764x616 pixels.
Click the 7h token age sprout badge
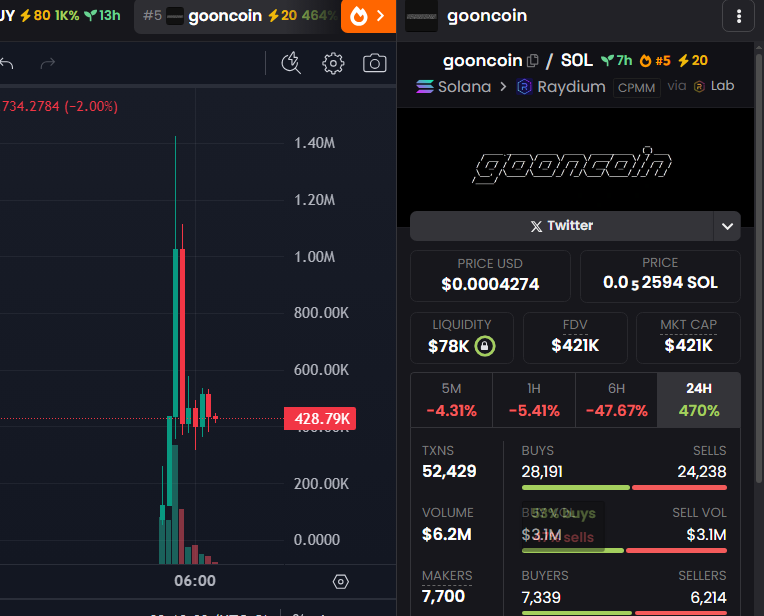(616, 60)
